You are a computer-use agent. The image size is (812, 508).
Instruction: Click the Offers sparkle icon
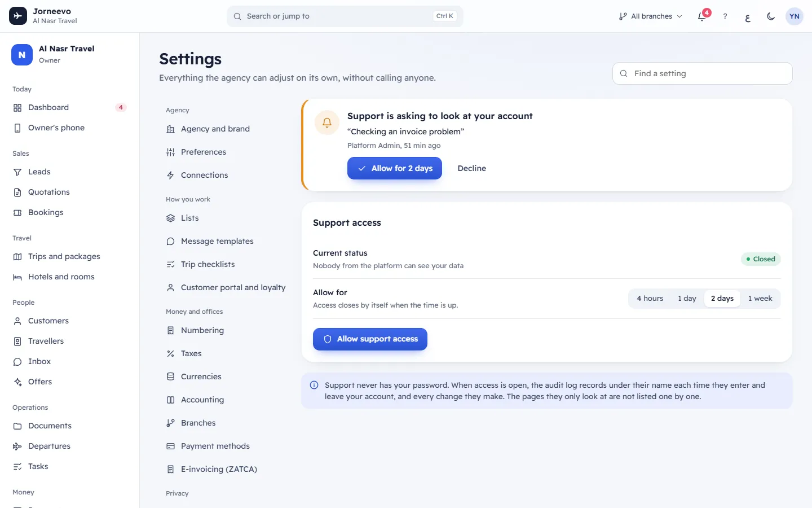click(x=17, y=382)
